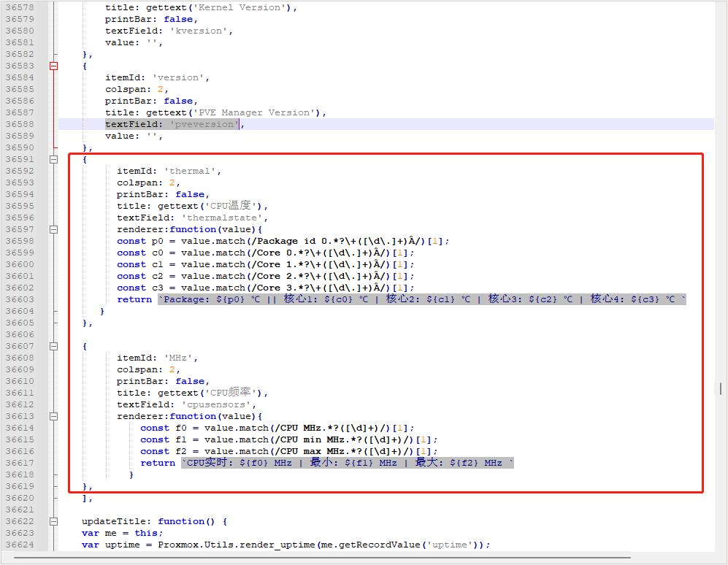
Task: Click the horizontal scrollbar at the bottom
Action: pyautogui.click(x=322, y=557)
